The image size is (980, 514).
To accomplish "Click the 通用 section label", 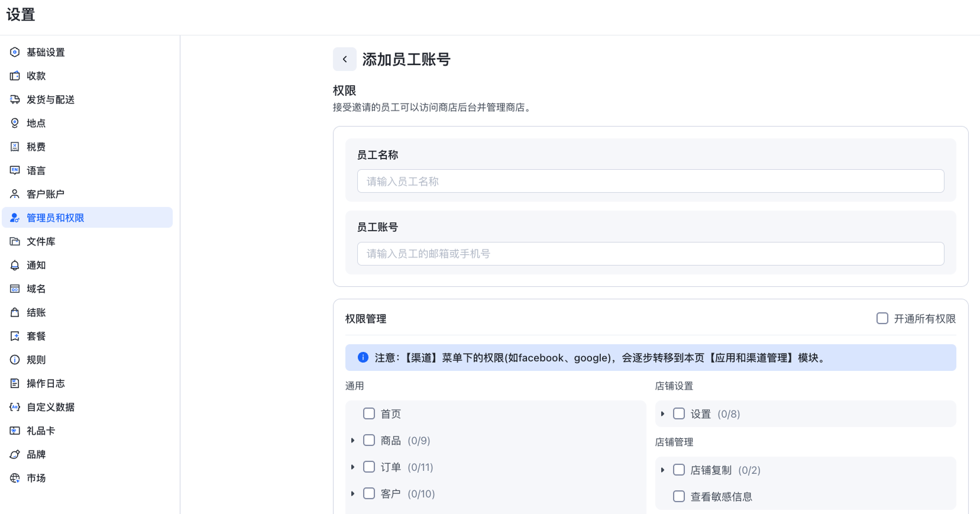I will coord(355,386).
